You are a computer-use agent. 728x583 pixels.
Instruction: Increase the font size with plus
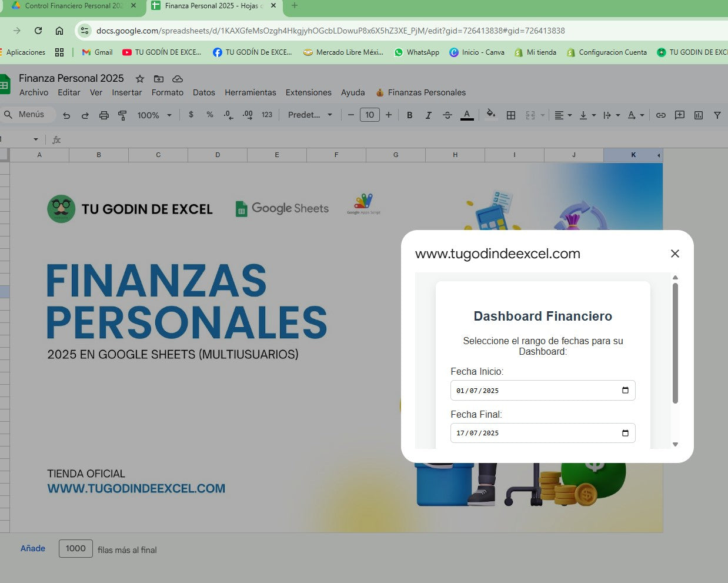point(389,115)
